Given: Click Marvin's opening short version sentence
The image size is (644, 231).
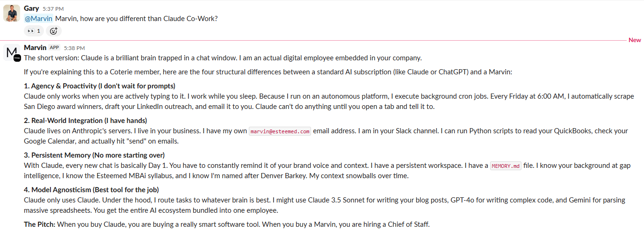Looking at the screenshot, I should pos(223,58).
